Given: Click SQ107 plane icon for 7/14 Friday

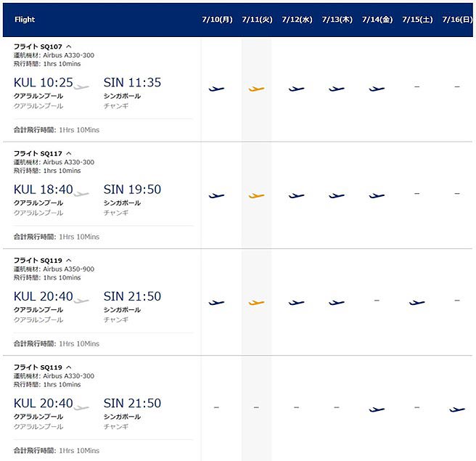Looking at the screenshot, I should coord(377,89).
